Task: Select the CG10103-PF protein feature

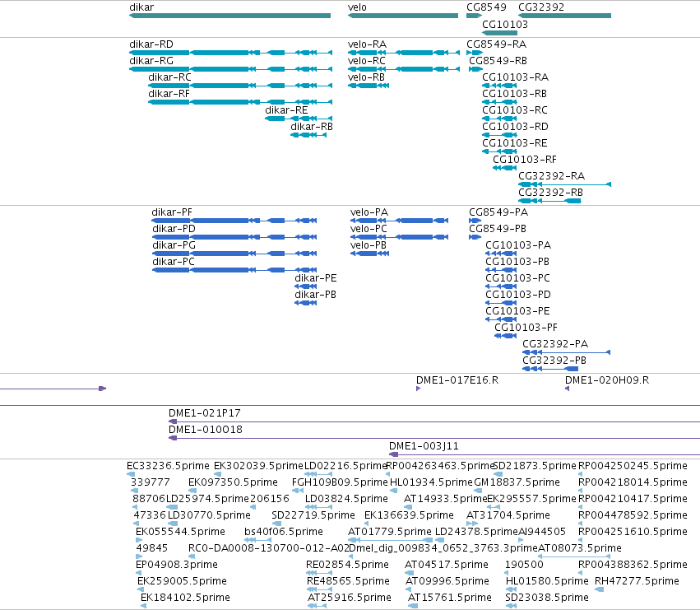Action: click(505, 336)
